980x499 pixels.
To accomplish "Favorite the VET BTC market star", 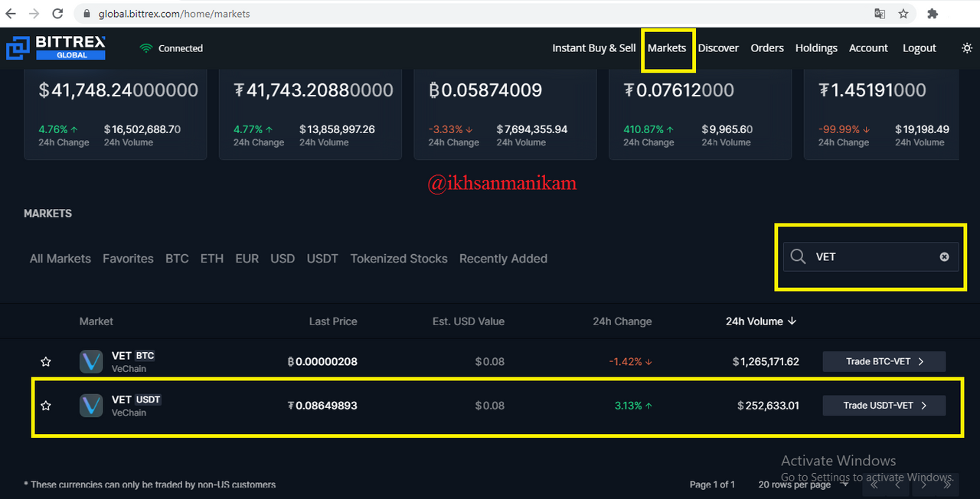I will pos(46,361).
